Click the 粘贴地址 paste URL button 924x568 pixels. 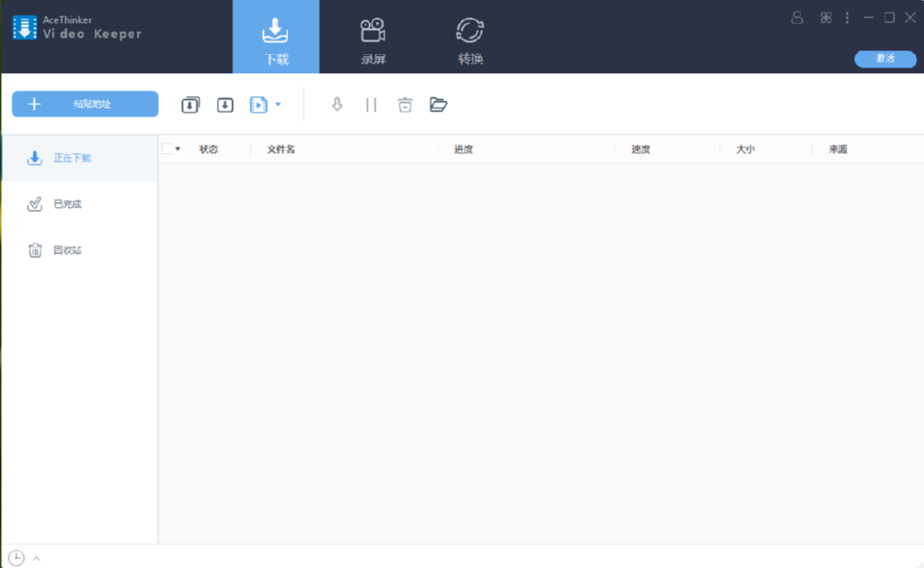85,104
